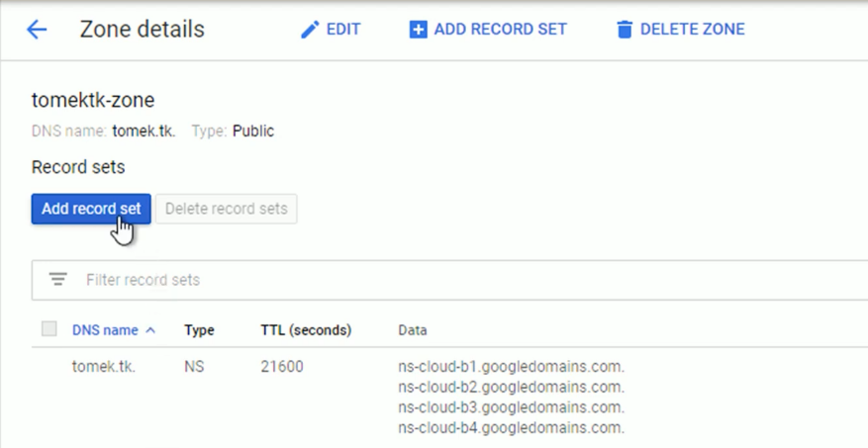Image resolution: width=868 pixels, height=448 pixels.
Task: Click the plus icon beside ADD RECORD SET
Action: click(x=418, y=30)
